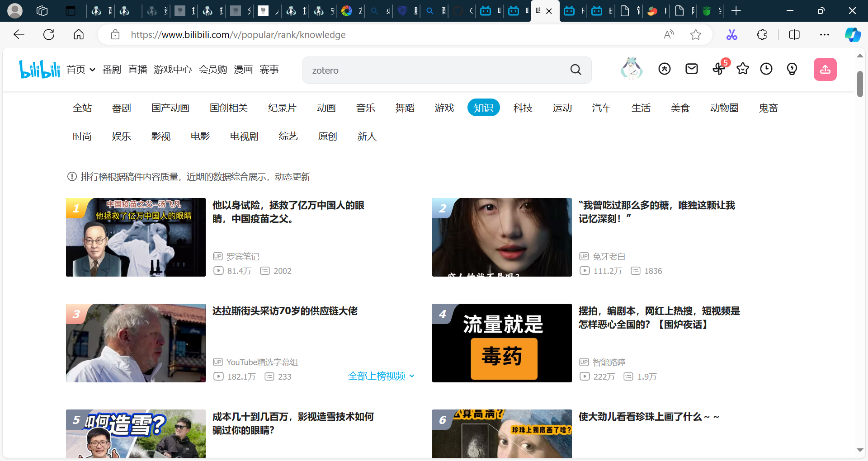Viewport: 868px width, 461px height.
Task: Close the active browser tab
Action: point(549,11)
